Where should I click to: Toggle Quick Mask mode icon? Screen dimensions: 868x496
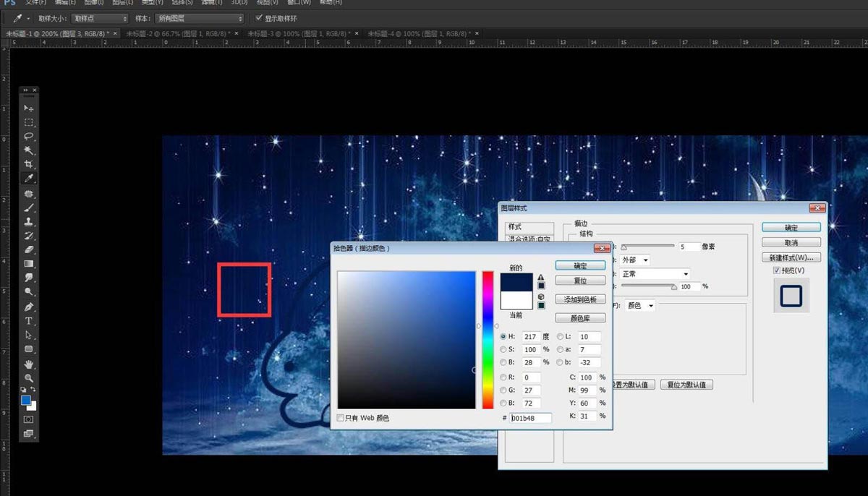tap(29, 419)
